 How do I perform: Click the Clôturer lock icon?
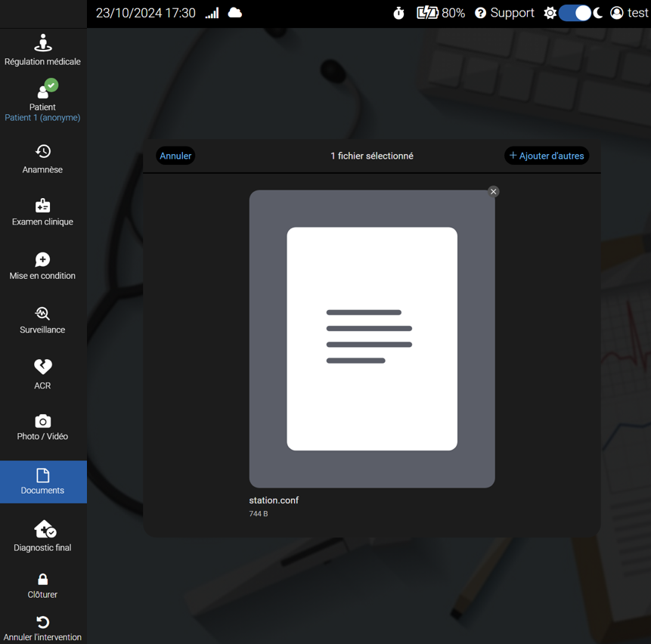[43, 579]
